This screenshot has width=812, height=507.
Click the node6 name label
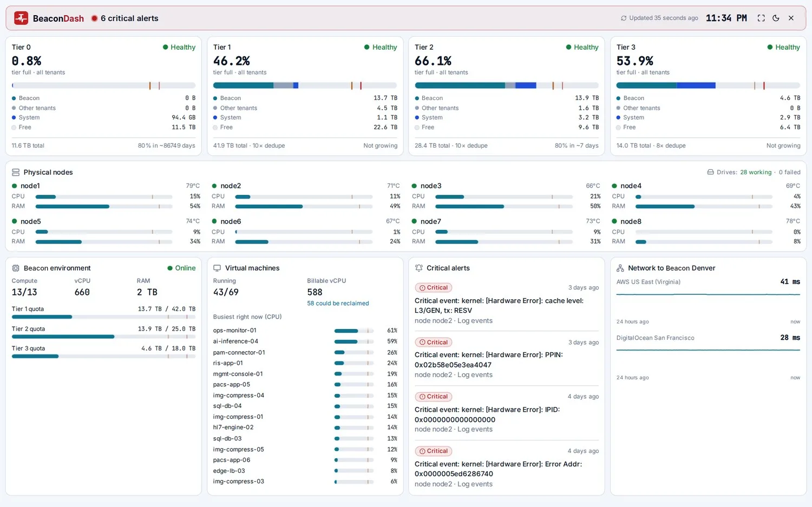(231, 221)
